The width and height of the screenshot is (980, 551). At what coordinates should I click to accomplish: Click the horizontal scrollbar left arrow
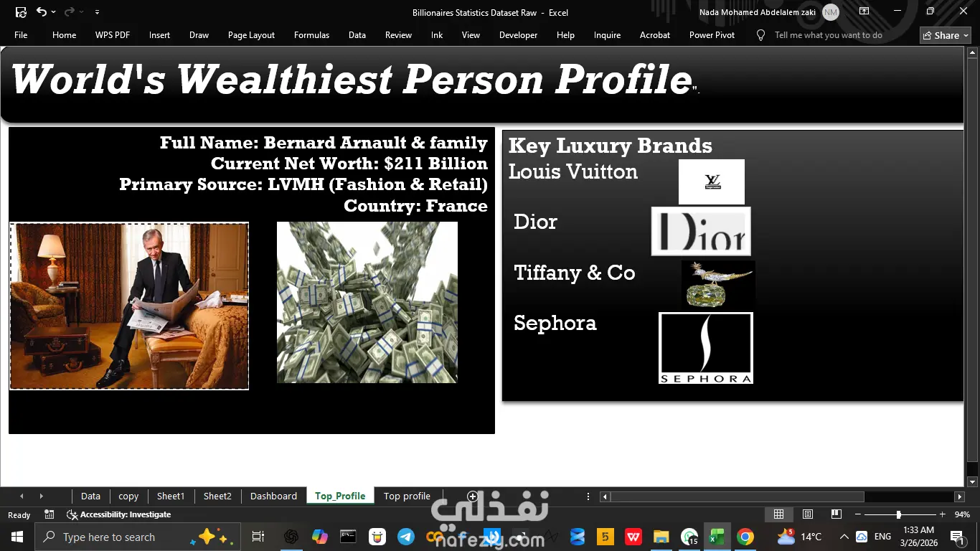click(605, 496)
